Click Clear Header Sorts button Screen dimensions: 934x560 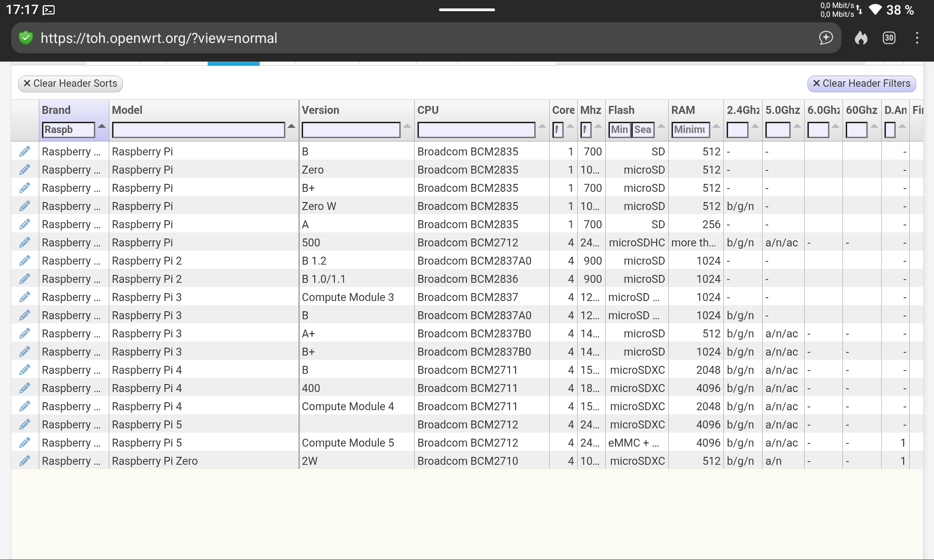click(x=71, y=84)
